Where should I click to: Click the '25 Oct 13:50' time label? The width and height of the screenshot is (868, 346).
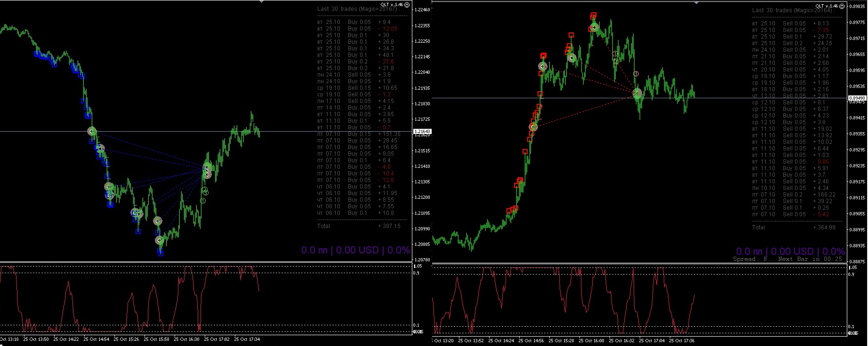[36, 339]
